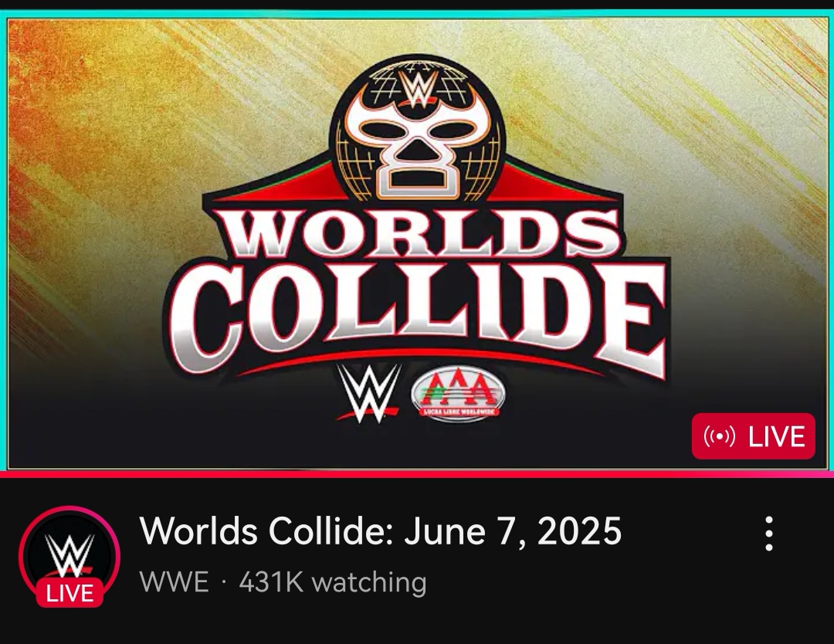Play the Worlds Collide livestream thumbnail
The height and width of the screenshot is (644, 834).
pos(417,242)
